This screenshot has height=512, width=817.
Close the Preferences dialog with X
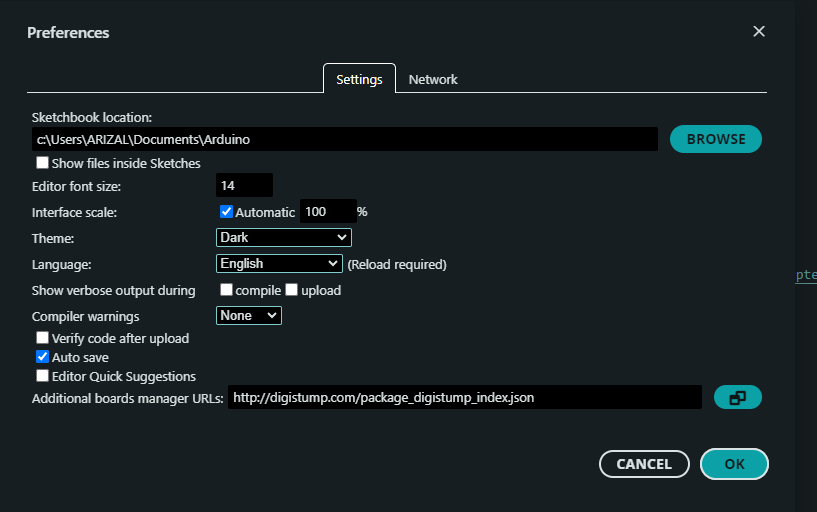(759, 31)
